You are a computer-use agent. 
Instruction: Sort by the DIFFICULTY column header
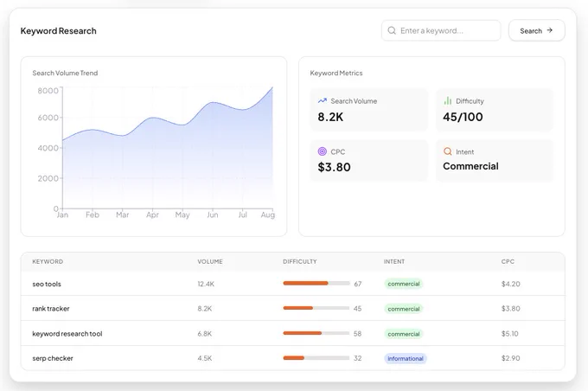point(300,261)
